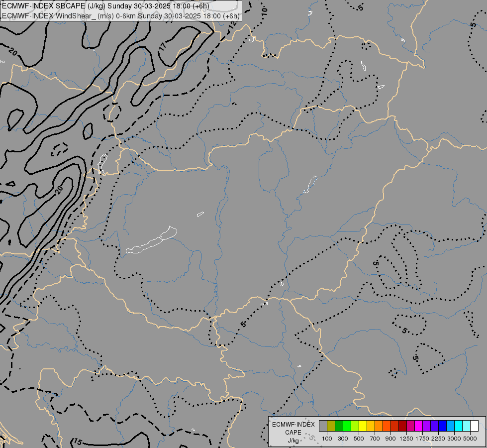This screenshot has width=487, height=448.
Task: Click the gray swatch in the CAPE legend
Action: (x=323, y=426)
